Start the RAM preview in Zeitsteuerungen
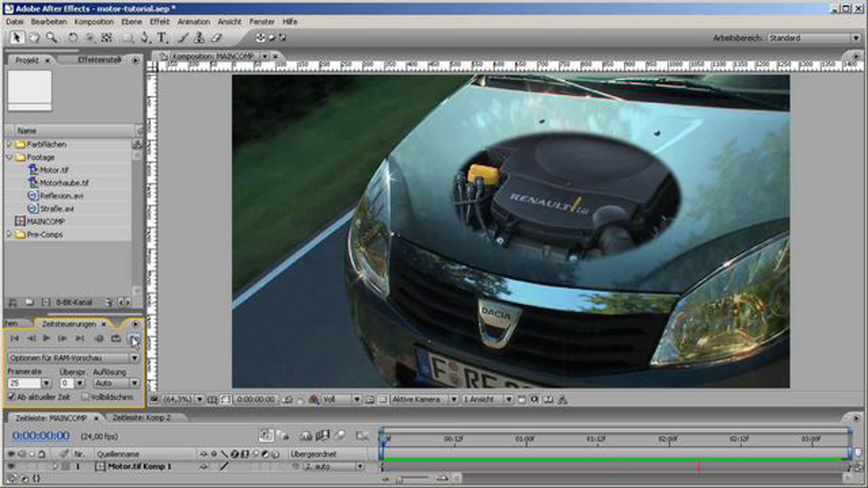This screenshot has width=868, height=488. [133, 338]
